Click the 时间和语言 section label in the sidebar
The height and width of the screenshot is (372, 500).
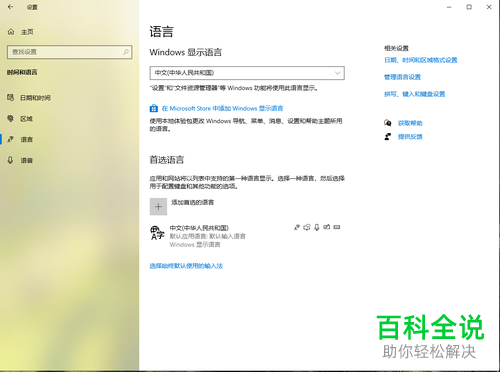22,72
